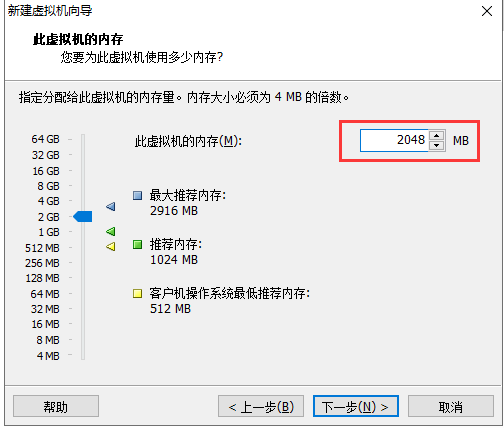Click the yellow minimum recommended memory arrow marker
Viewport: 504px width, 428px height.
pos(111,246)
